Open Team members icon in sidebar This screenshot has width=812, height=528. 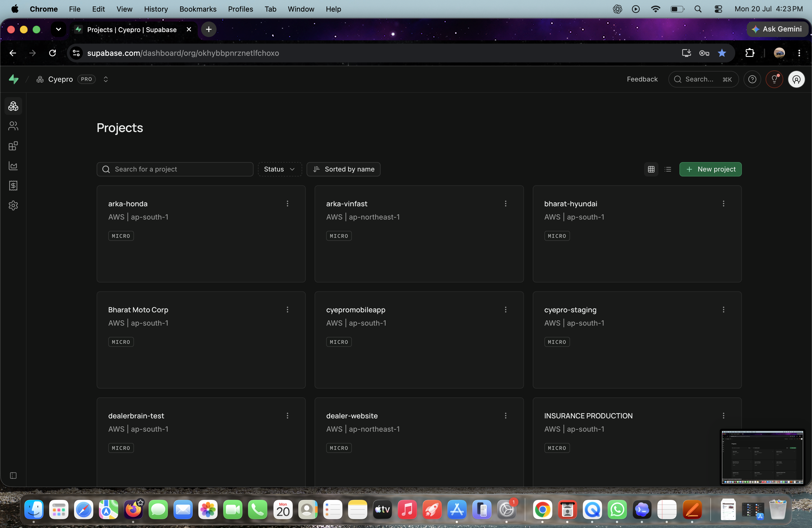click(x=13, y=126)
